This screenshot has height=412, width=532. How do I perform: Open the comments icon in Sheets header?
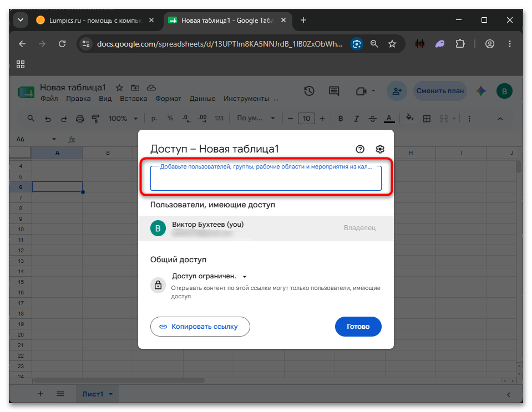(x=334, y=91)
